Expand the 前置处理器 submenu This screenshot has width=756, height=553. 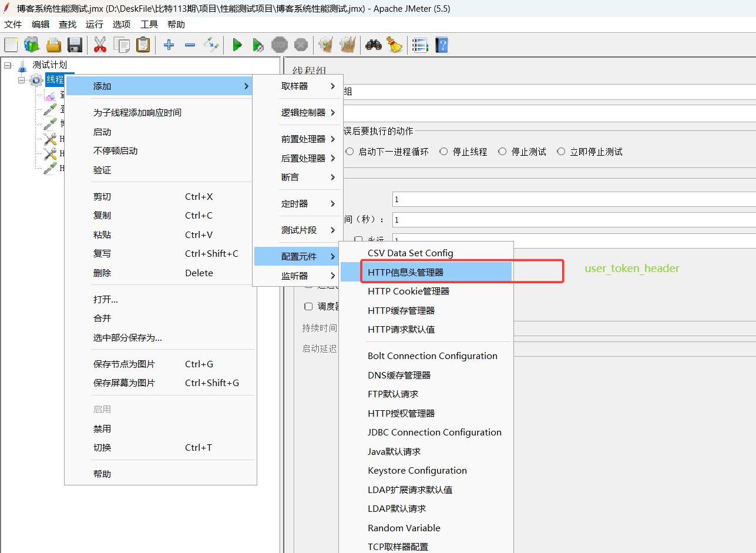point(298,139)
